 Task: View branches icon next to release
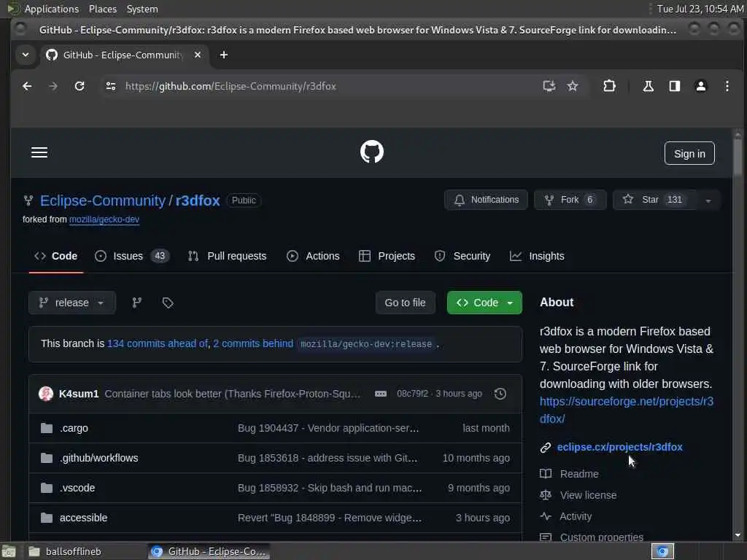coord(136,303)
